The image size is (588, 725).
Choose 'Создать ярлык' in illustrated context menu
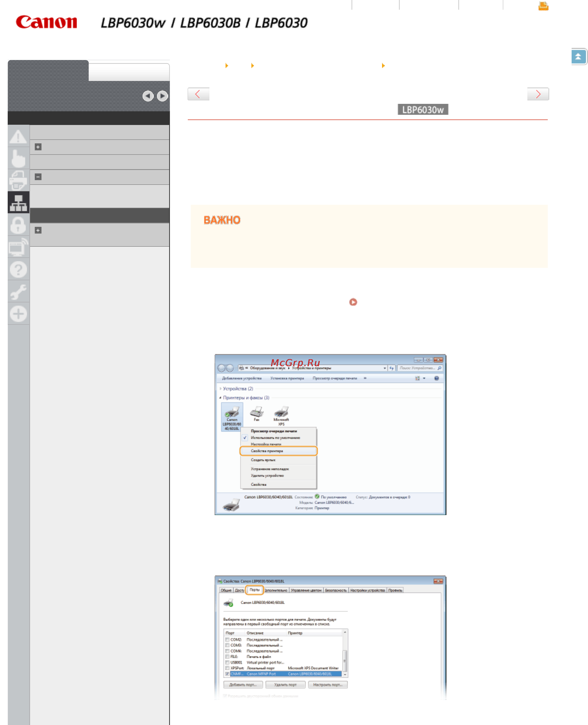pyautogui.click(x=263, y=460)
